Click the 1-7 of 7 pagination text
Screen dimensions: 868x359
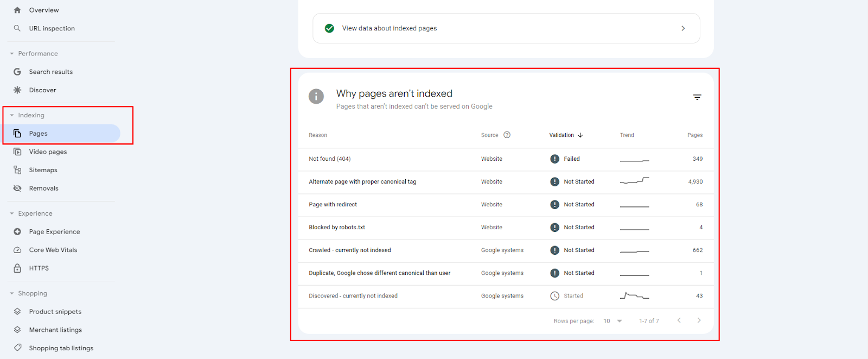649,321
